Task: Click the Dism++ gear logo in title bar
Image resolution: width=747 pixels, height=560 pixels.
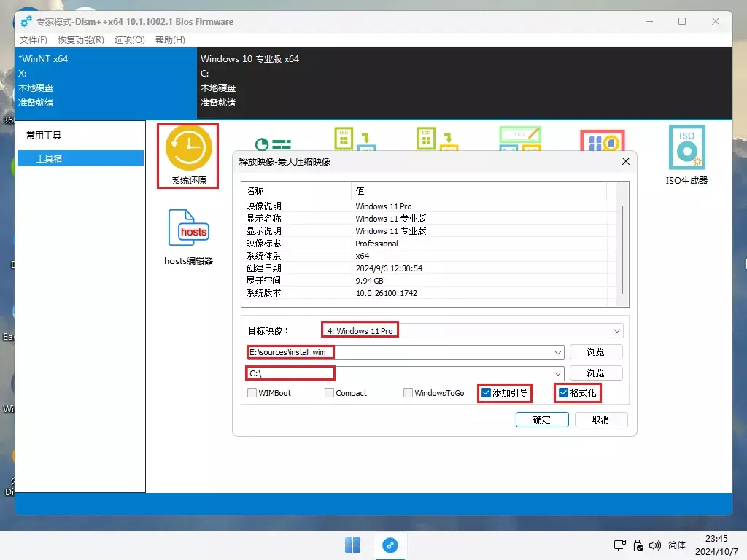Action: 26,21
